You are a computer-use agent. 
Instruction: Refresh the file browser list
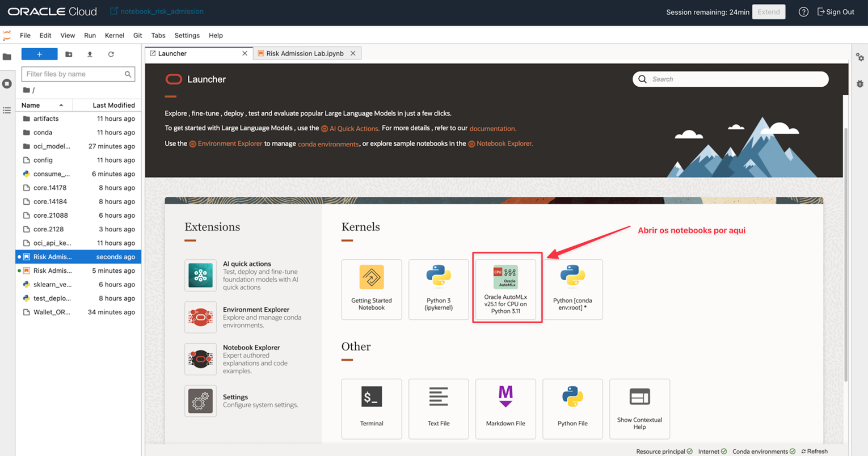pos(111,54)
